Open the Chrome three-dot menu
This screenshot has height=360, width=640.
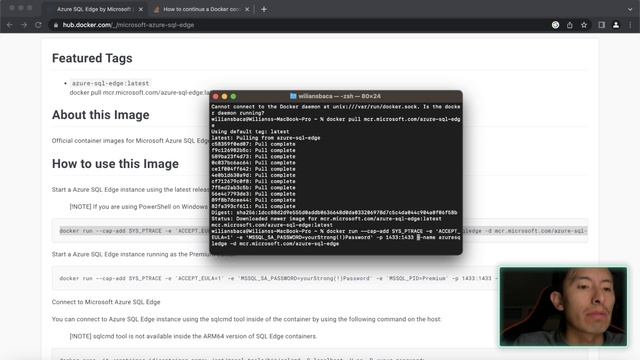631,25
